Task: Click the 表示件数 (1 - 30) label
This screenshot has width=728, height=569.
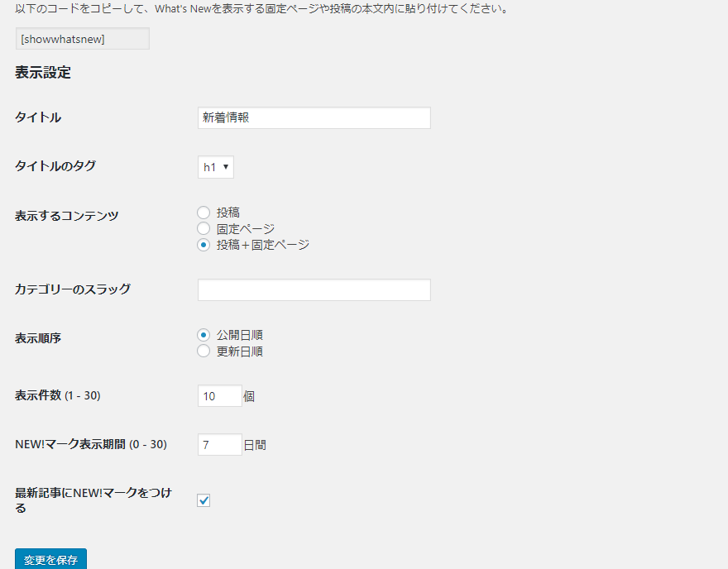Action: [58, 395]
